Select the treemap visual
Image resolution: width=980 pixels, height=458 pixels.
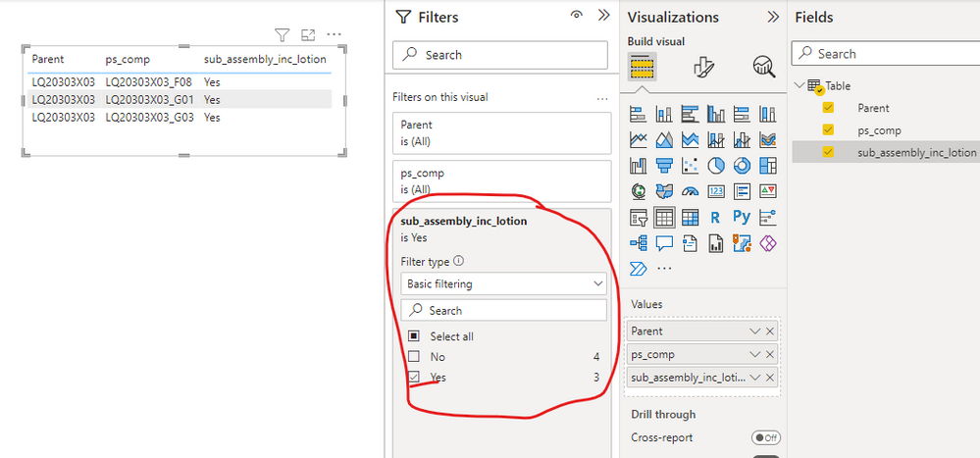[767, 166]
